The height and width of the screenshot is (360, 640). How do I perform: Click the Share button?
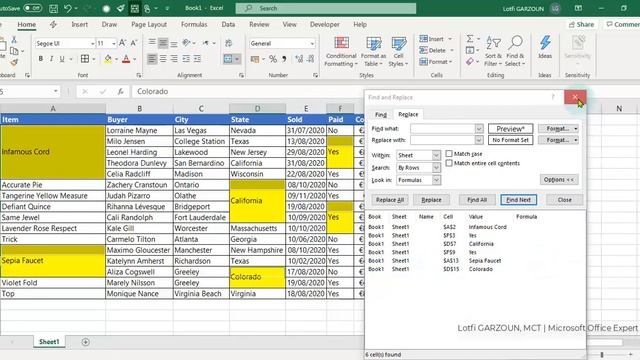(582, 24)
